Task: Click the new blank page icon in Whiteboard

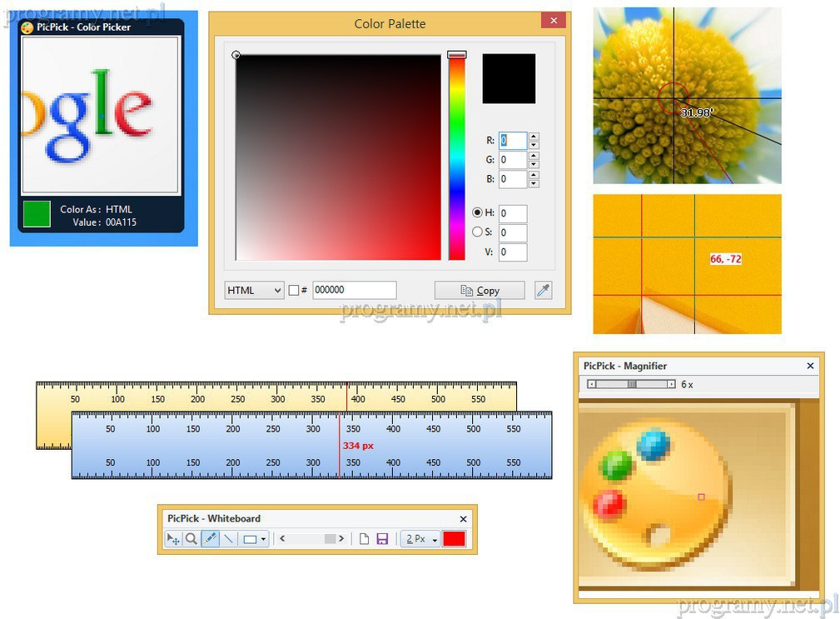Action: [364, 539]
